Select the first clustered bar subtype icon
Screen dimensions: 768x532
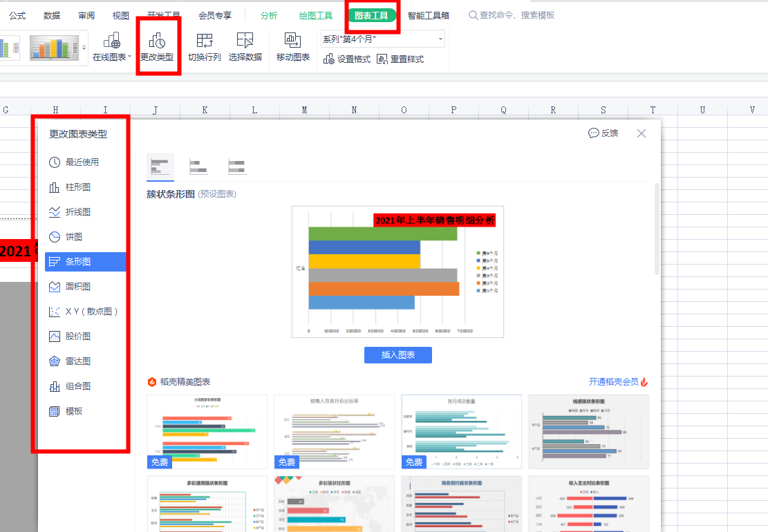[160, 166]
